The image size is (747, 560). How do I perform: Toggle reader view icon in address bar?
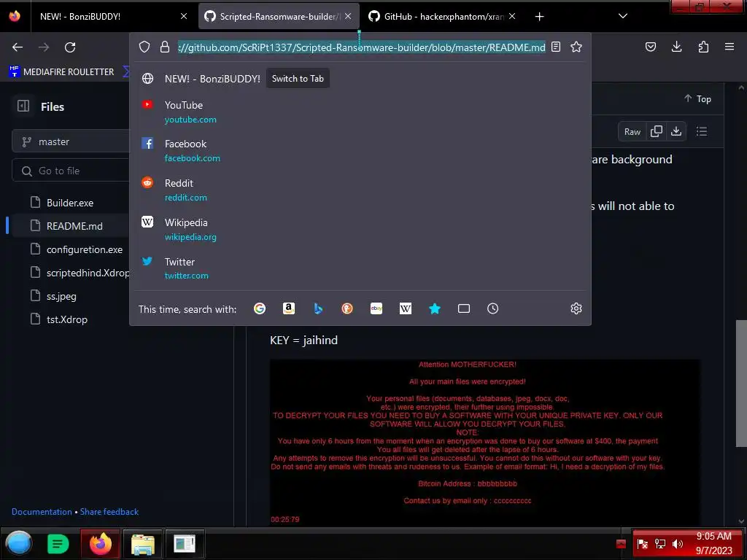click(x=555, y=47)
